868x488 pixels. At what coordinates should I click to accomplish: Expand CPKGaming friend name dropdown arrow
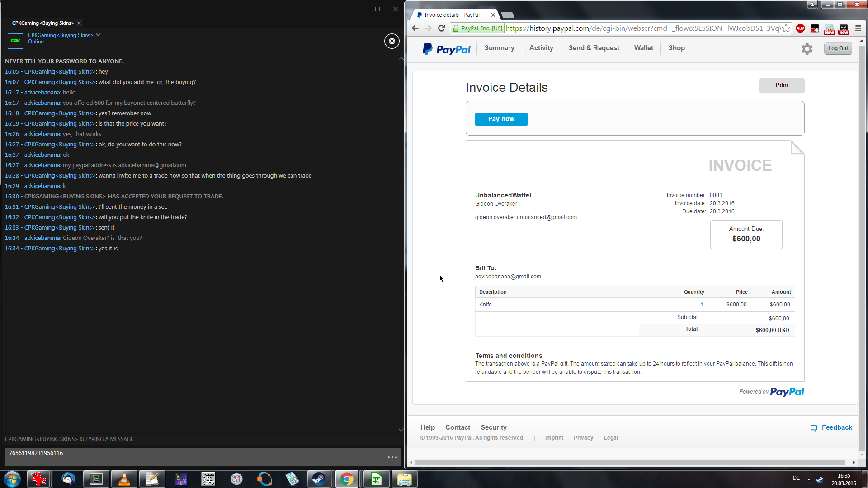(x=98, y=35)
